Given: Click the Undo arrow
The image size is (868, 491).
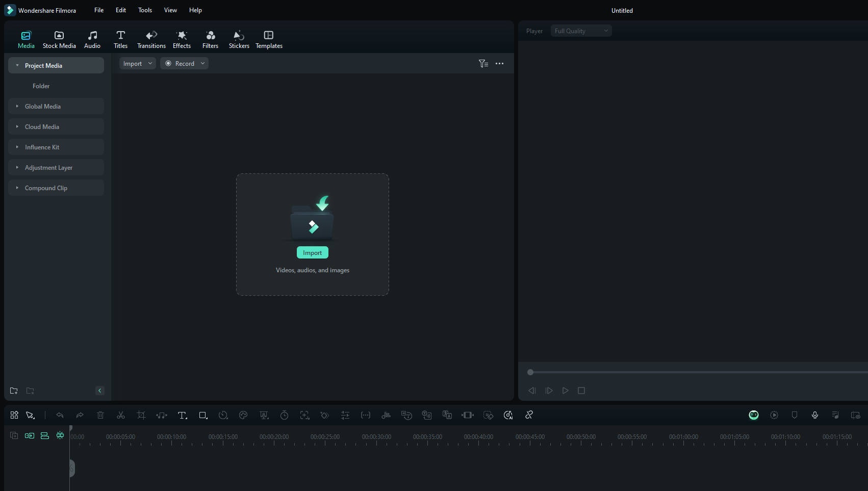Looking at the screenshot, I should [x=60, y=415].
